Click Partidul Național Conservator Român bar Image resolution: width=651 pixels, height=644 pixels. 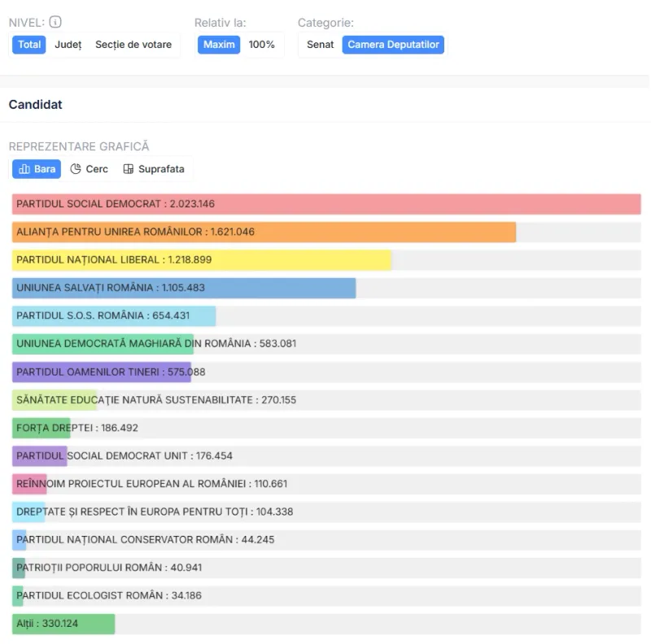pos(19,540)
